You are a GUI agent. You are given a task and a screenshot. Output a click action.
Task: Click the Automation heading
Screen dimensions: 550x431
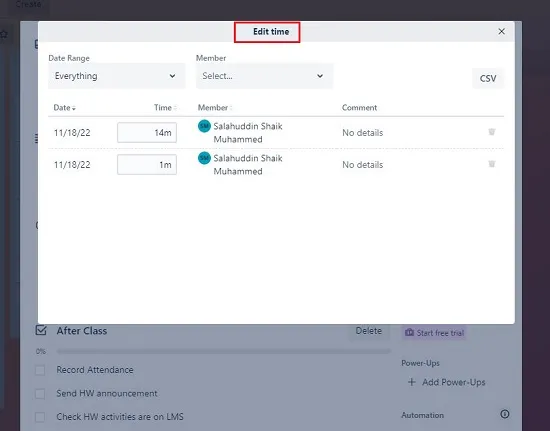[x=422, y=415]
